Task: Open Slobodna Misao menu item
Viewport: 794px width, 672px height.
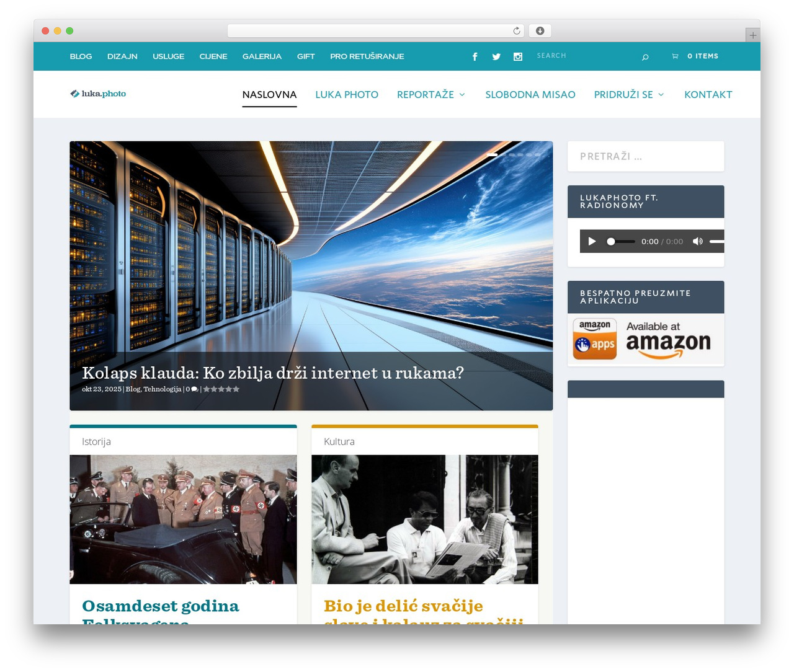Action: (530, 94)
